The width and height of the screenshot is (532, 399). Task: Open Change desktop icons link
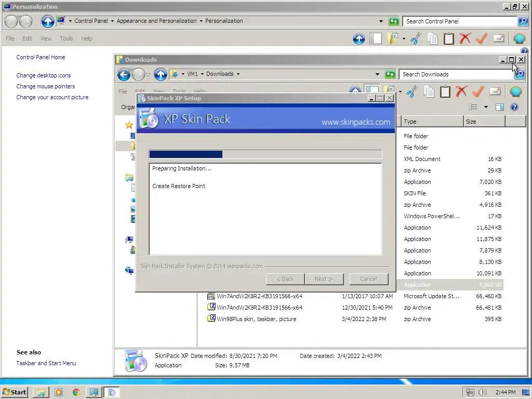coord(44,75)
